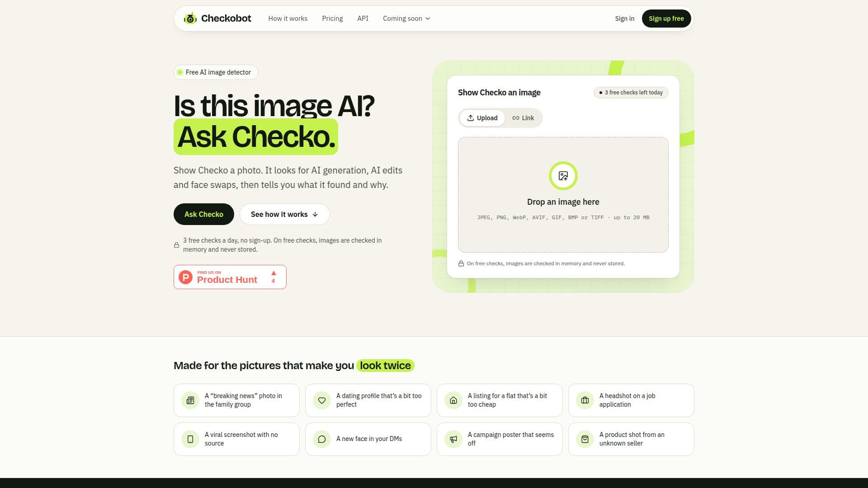The image size is (868, 488).
Task: Click the Checkobot robot logo icon
Action: tap(190, 19)
